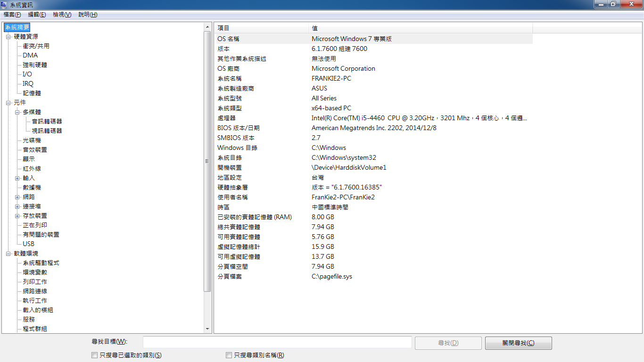The width and height of the screenshot is (644, 362).
Task: Click the 關閉尋找(C) button
Action: (x=519, y=343)
